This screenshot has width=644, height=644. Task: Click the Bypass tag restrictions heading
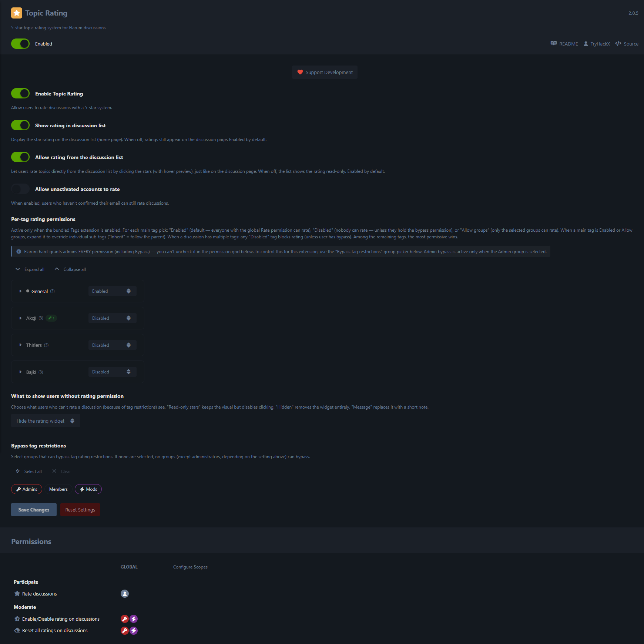(x=38, y=446)
